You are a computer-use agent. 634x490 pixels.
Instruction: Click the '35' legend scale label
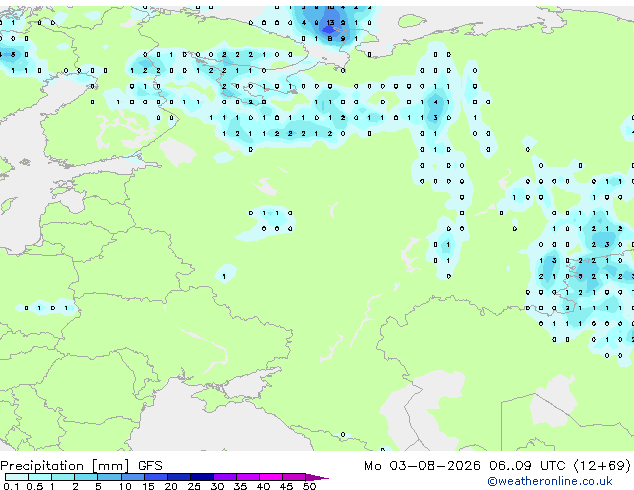coord(240,486)
